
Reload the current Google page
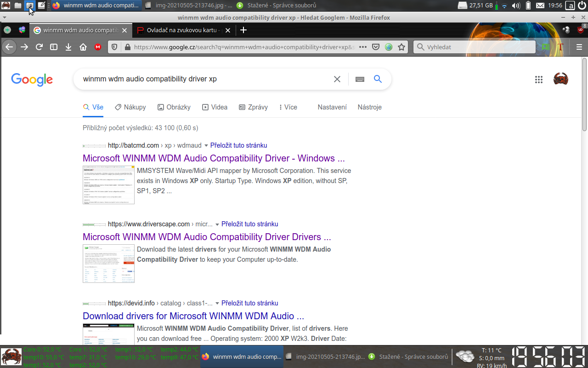click(x=40, y=47)
